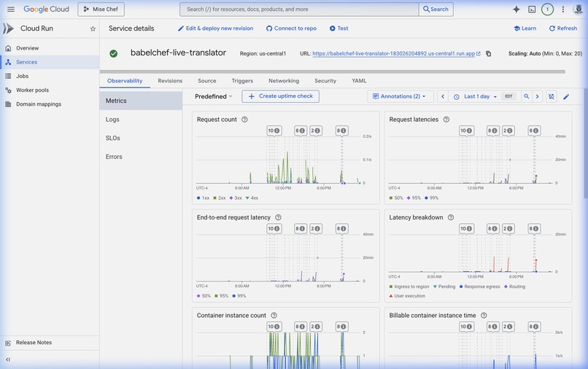Image resolution: width=588 pixels, height=369 pixels.
Task: Click the green service status check icon
Action: (113, 54)
